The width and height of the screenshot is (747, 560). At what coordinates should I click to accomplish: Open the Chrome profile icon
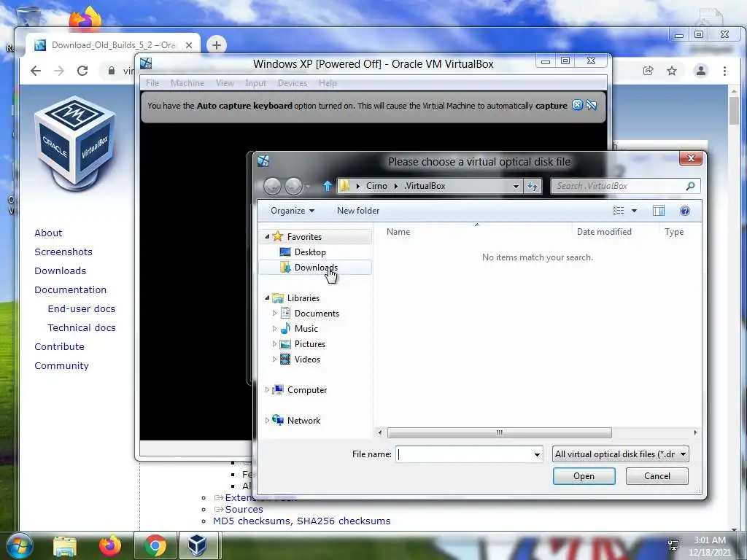click(701, 71)
